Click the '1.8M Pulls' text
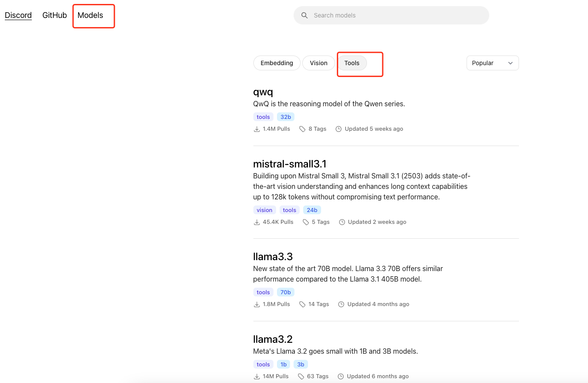 [277, 304]
